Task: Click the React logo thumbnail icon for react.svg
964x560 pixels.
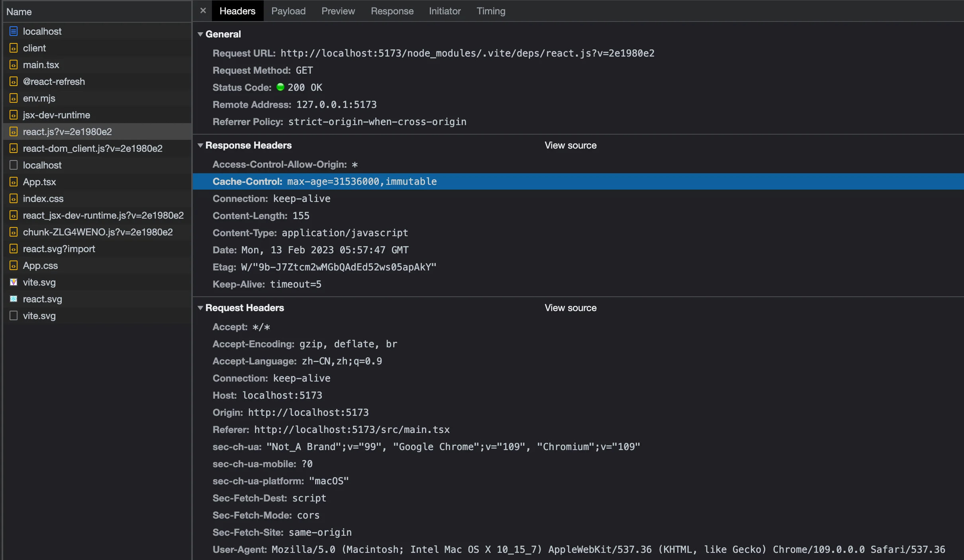Action: [x=14, y=299]
